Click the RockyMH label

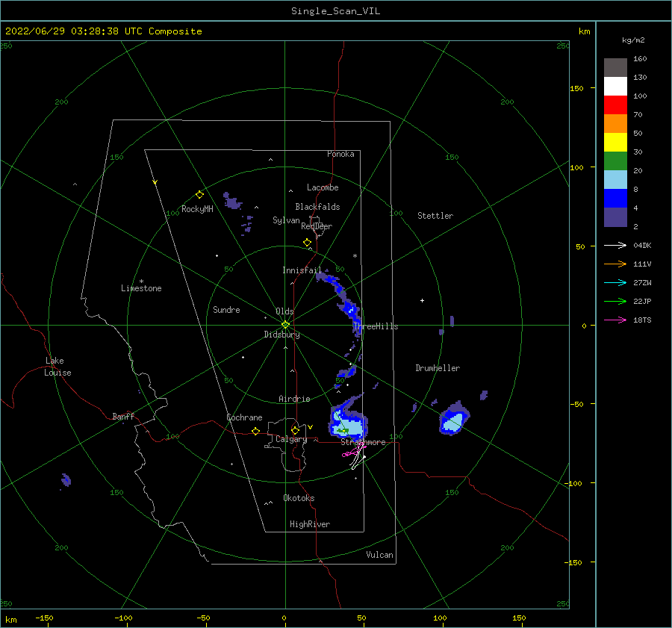coord(197,209)
